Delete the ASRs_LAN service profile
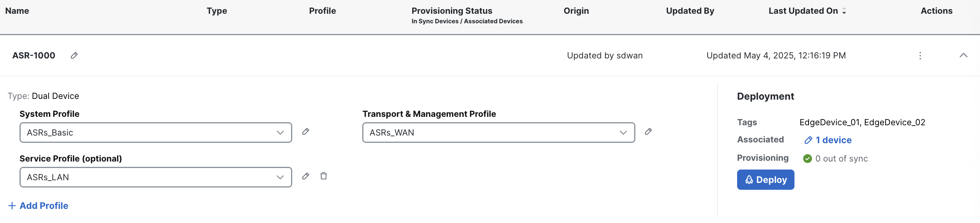 click(324, 176)
